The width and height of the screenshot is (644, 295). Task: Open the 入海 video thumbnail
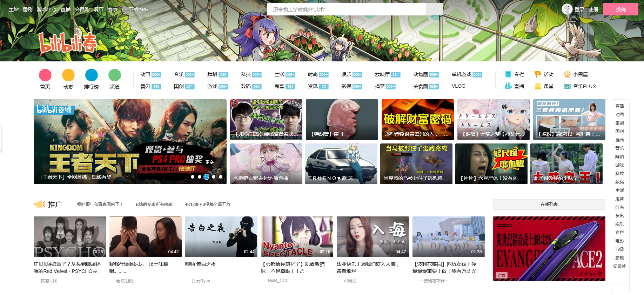pos(373,237)
